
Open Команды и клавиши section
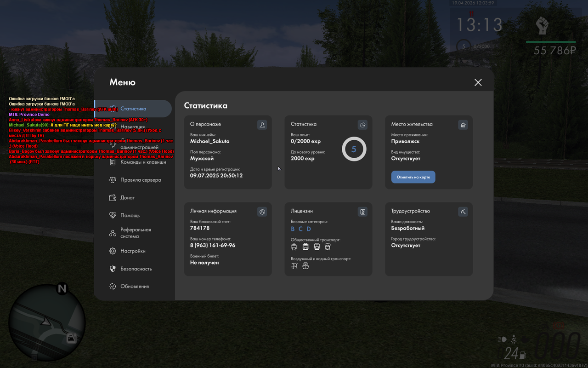(143, 162)
